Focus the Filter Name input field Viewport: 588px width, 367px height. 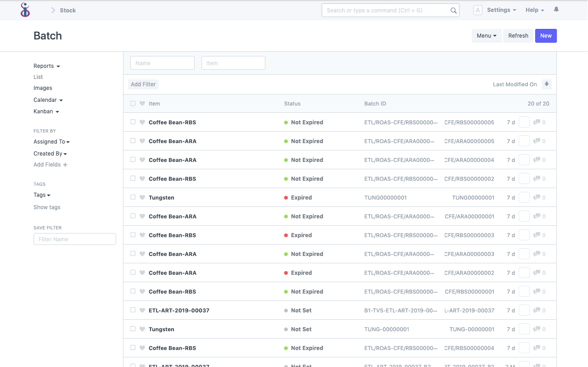(x=74, y=239)
